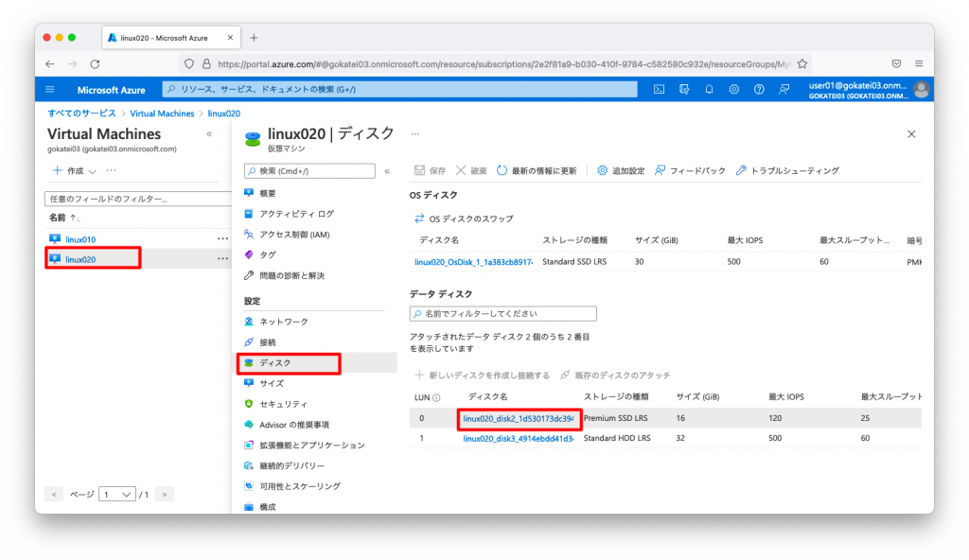The image size is (969, 560).
Task: Click LUN info icon
Action: 436,397
